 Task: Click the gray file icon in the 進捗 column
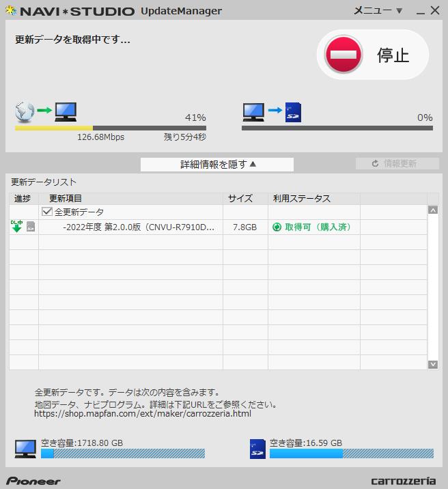pyautogui.click(x=31, y=227)
